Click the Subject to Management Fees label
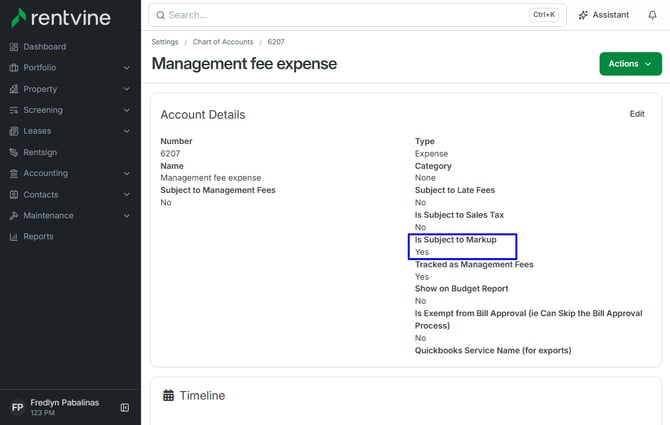This screenshot has width=670, height=425. (x=218, y=190)
